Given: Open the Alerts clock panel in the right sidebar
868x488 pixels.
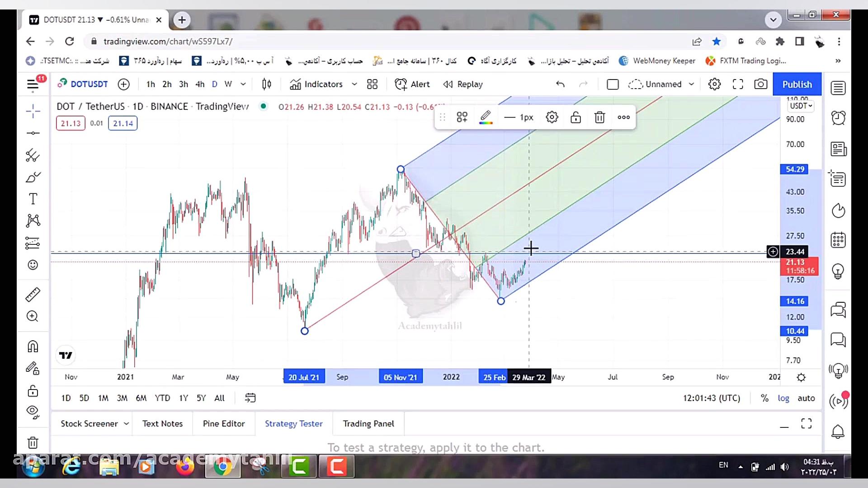Looking at the screenshot, I should [x=838, y=118].
